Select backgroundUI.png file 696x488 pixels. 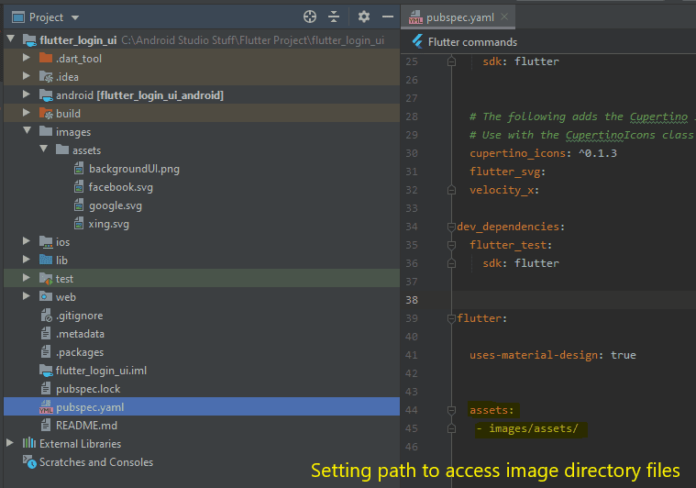pyautogui.click(x=134, y=168)
